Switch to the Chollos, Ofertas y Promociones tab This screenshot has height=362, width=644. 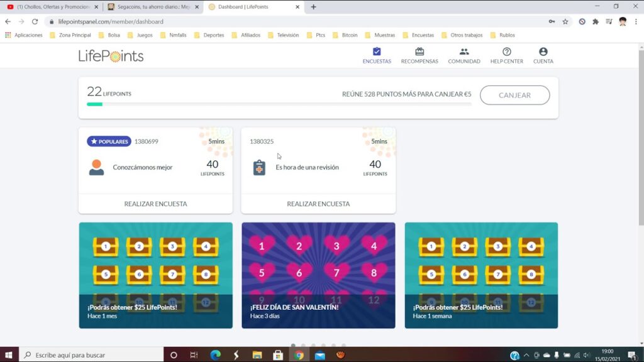53,7
